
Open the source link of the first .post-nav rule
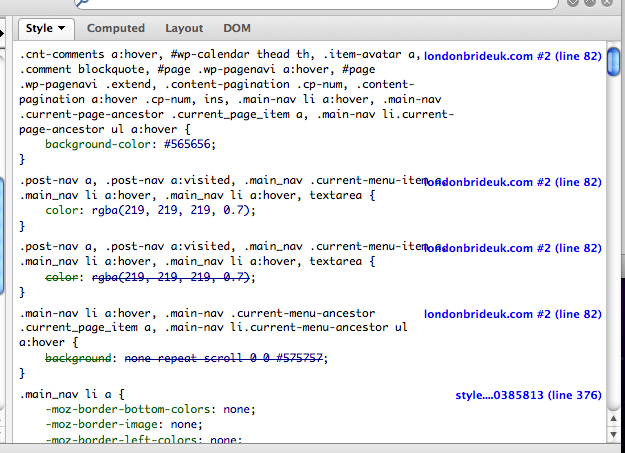point(513,182)
